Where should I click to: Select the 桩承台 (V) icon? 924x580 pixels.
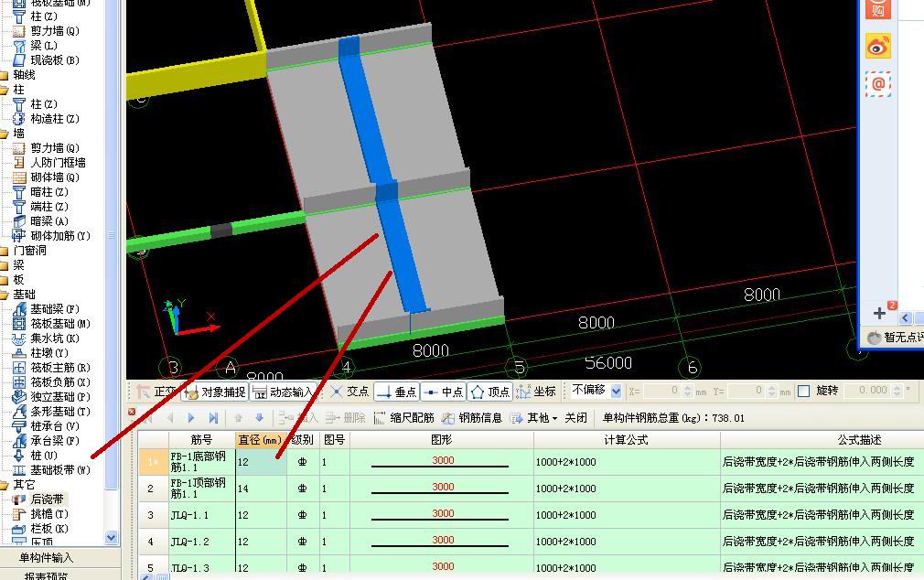[x=19, y=426]
